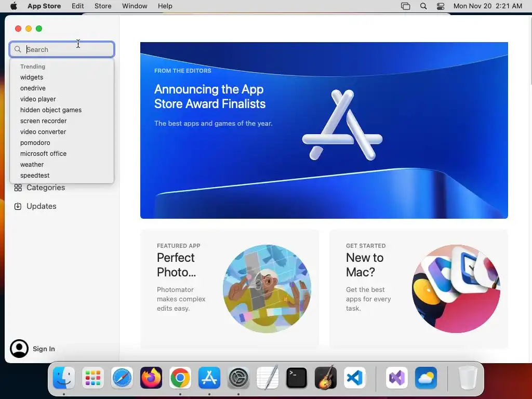Open the New to Mac? card title

point(365,265)
